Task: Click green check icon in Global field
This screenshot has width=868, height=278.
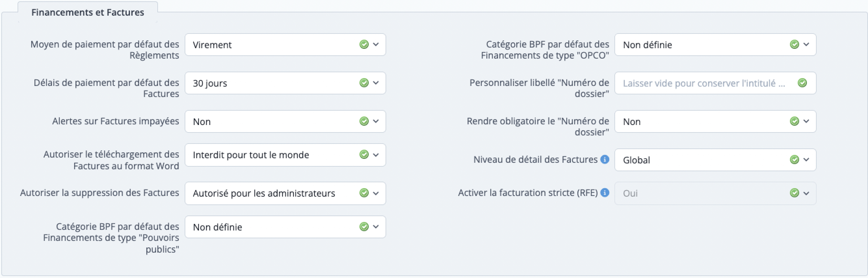Action: [794, 159]
